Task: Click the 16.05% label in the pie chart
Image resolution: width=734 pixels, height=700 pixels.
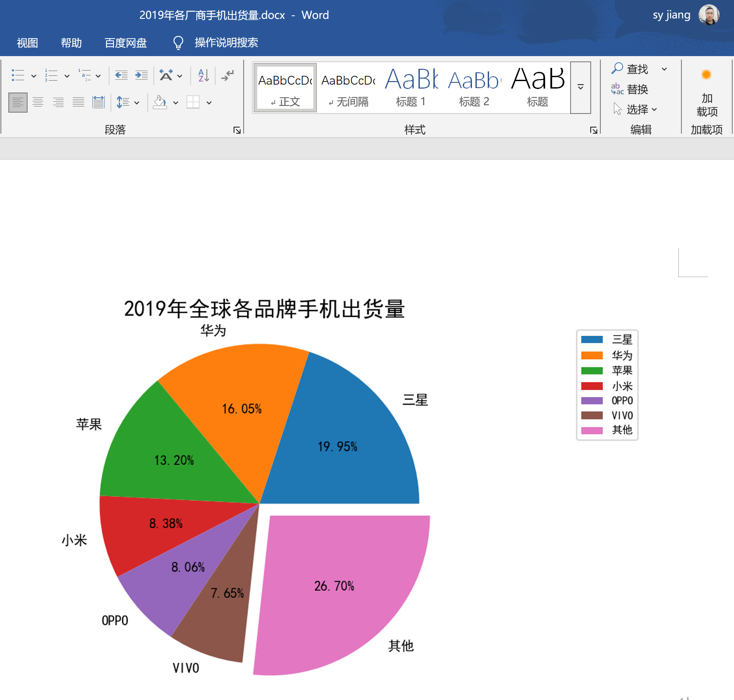Action: click(x=241, y=409)
